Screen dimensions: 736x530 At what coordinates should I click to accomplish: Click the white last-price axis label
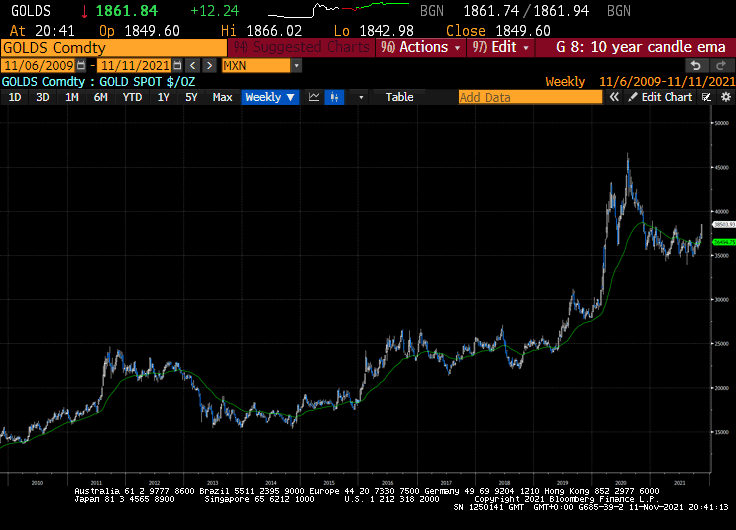724,225
